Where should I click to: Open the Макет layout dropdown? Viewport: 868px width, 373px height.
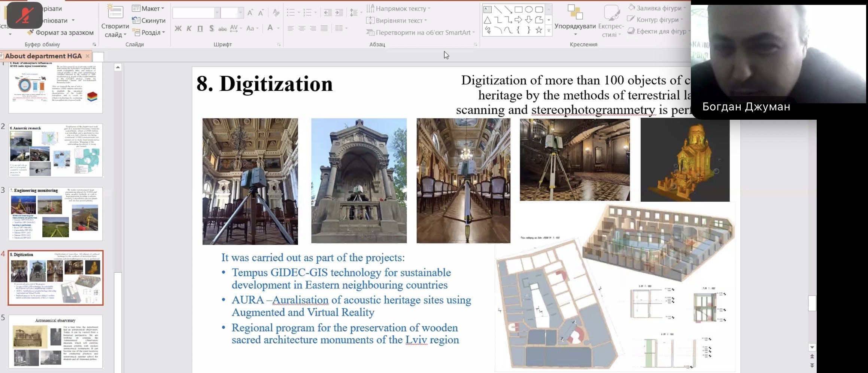(x=148, y=9)
